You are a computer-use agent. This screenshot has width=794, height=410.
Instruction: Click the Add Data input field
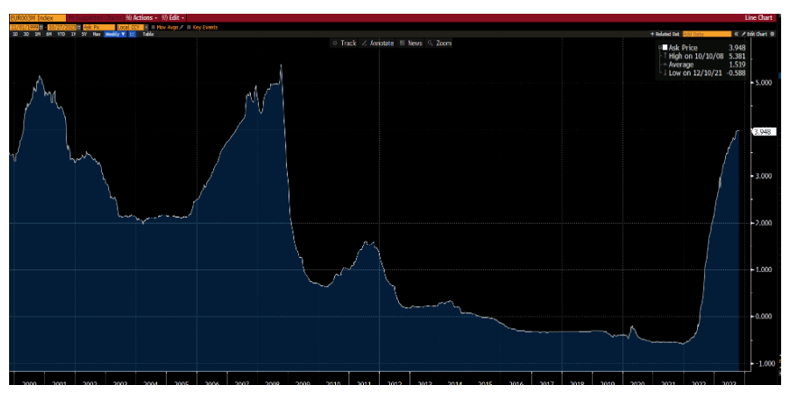click(706, 34)
